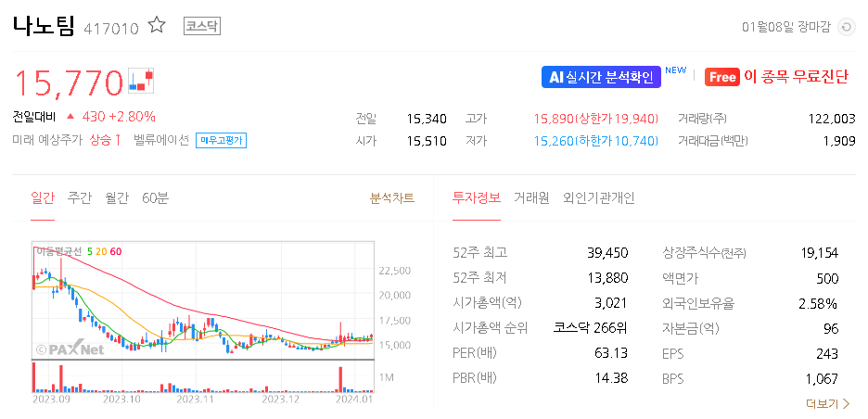This screenshot has width=868, height=419.
Task: Open 이 종목 무료진단 link
Action: click(x=796, y=77)
